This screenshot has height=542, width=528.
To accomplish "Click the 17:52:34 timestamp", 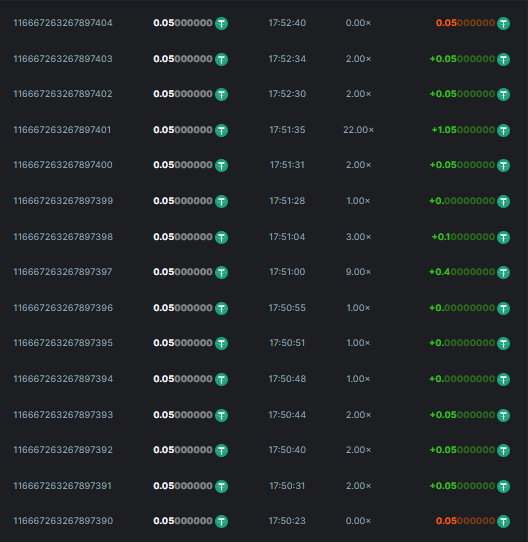I will [287, 59].
